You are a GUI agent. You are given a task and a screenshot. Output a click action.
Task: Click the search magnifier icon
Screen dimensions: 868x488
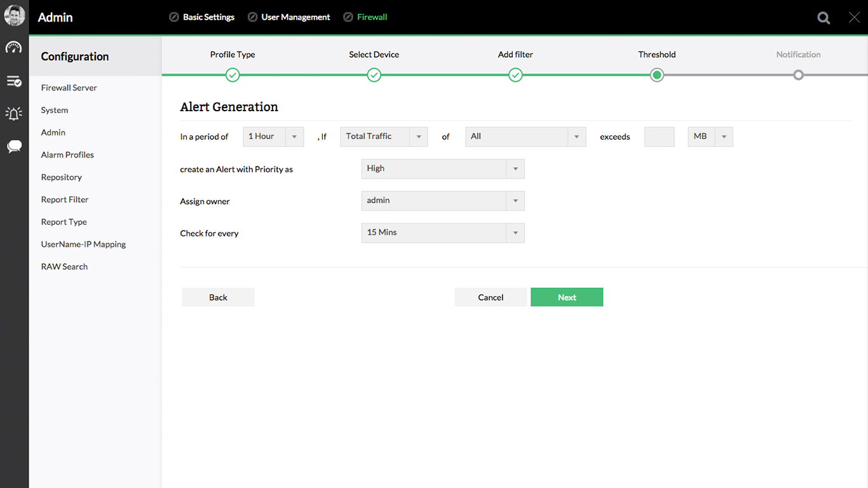(824, 18)
